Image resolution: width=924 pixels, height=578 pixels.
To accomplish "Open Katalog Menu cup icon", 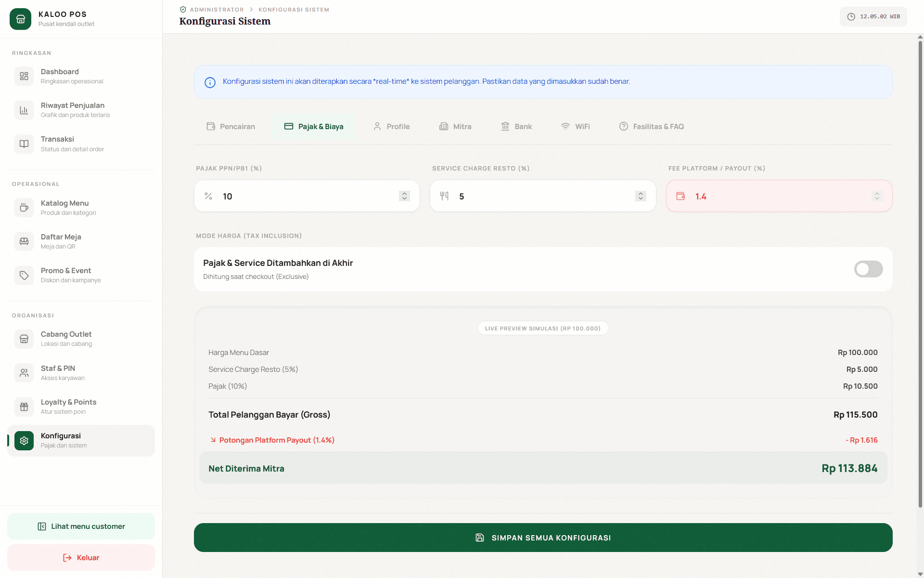I will click(x=24, y=208).
